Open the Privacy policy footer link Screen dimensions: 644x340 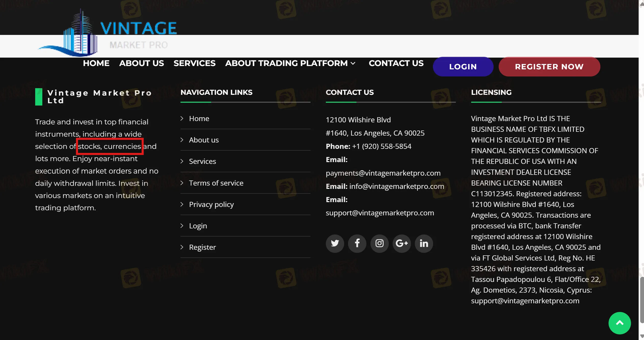211,204
